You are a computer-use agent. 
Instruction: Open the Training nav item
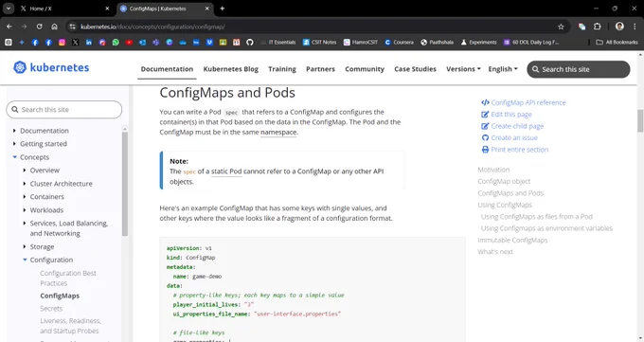coord(282,69)
